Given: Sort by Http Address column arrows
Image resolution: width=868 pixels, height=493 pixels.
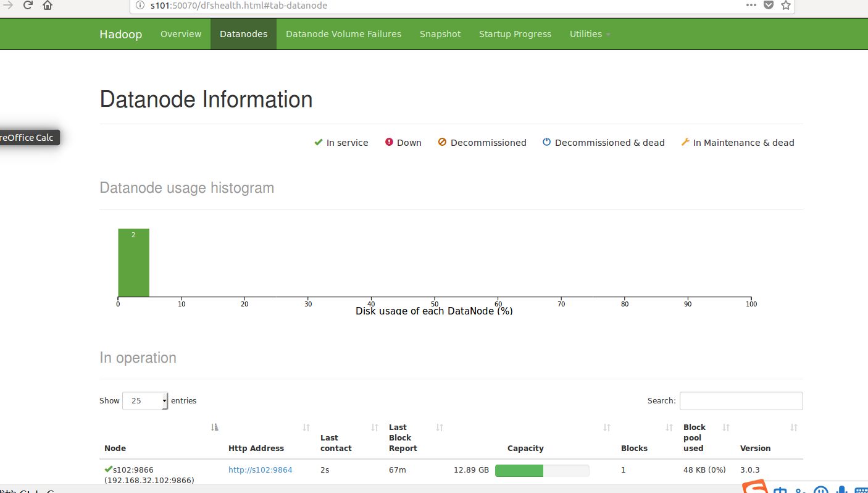Looking at the screenshot, I should (306, 428).
